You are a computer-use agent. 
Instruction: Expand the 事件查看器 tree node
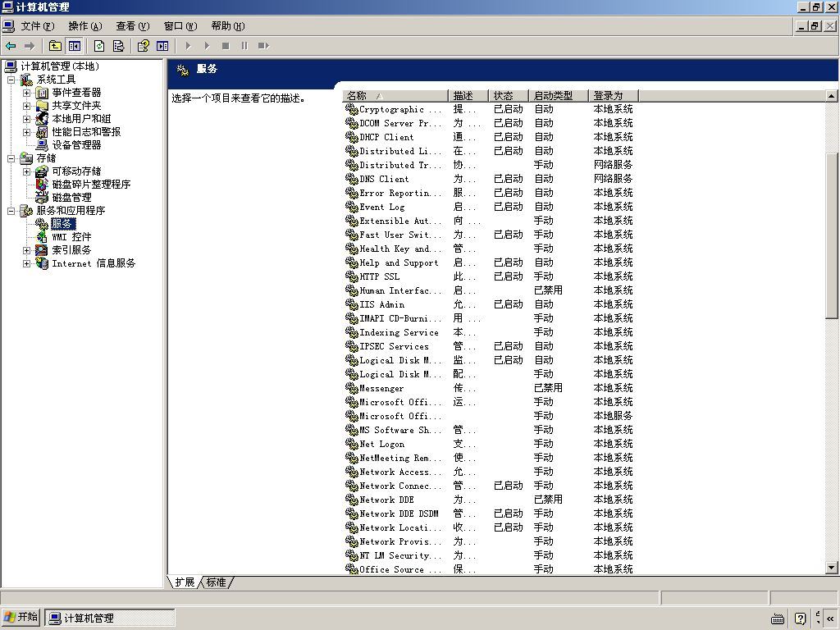[x=26, y=94]
